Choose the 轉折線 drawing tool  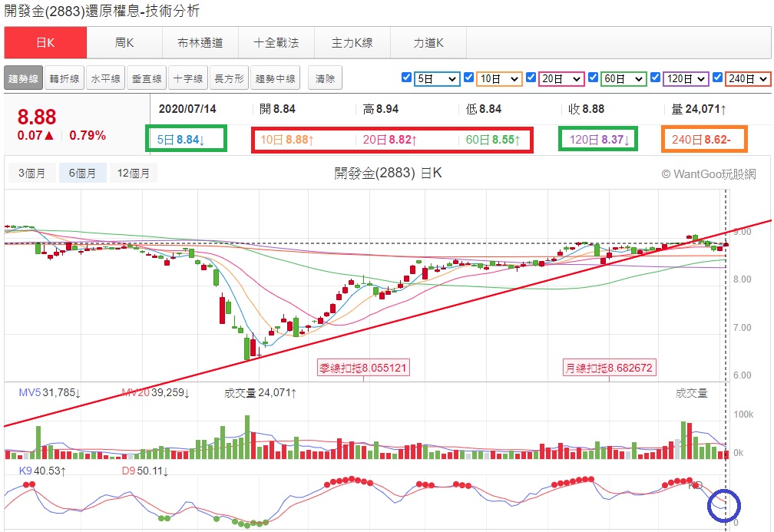click(x=64, y=78)
